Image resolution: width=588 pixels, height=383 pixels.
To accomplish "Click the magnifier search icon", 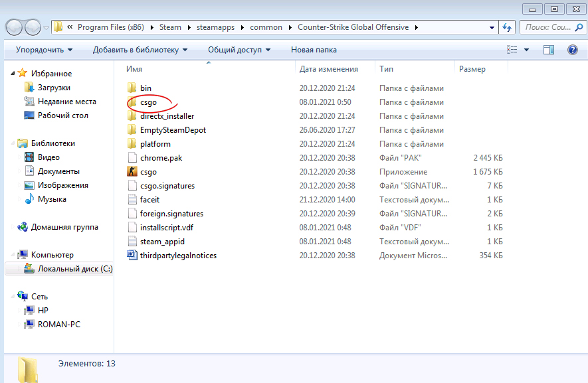I will point(579,27).
